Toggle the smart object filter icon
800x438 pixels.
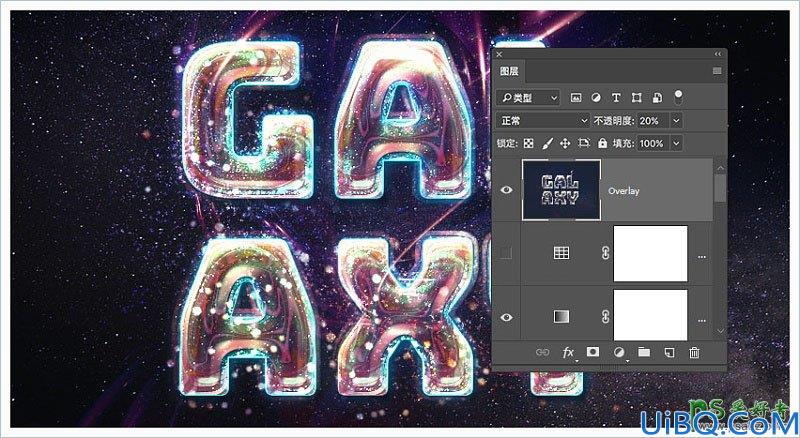pyautogui.click(x=657, y=98)
